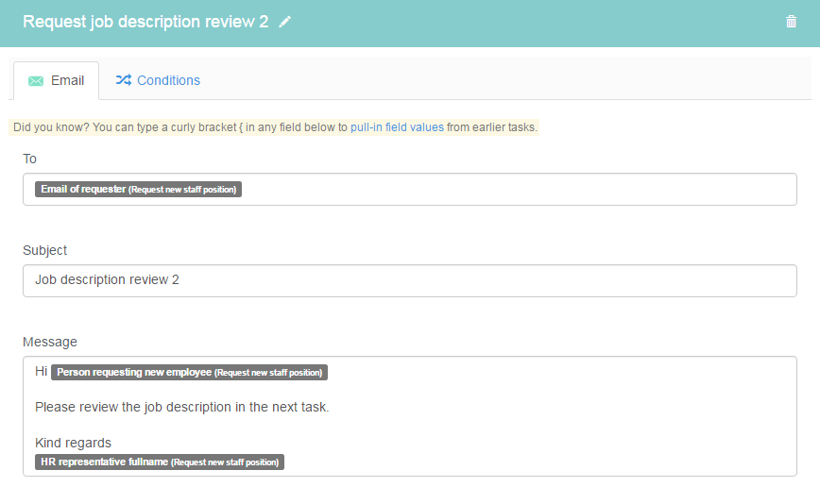Click the Subject label

[x=45, y=251]
